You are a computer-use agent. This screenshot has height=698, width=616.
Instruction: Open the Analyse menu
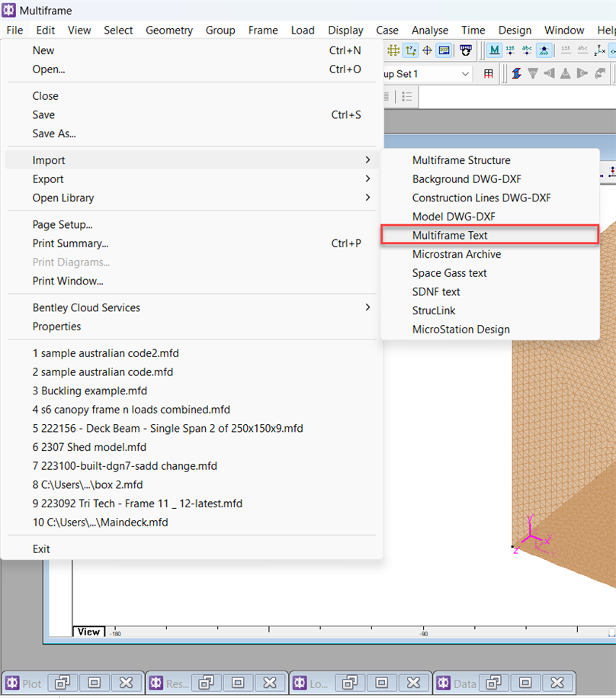point(429,30)
